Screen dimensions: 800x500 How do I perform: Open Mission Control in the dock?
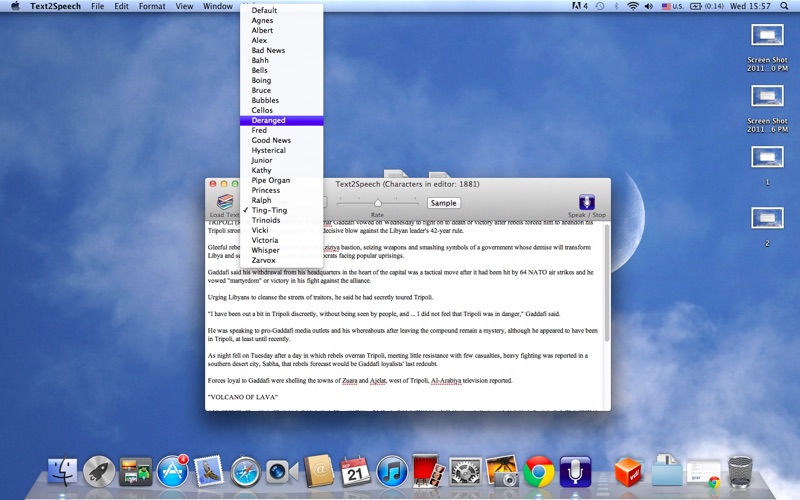pyautogui.click(x=136, y=471)
